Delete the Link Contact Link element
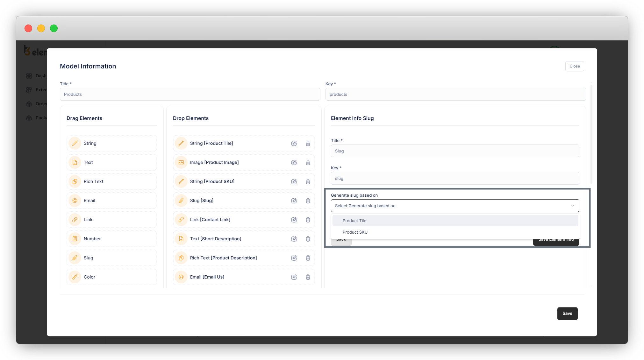644x360 pixels. tap(308, 220)
